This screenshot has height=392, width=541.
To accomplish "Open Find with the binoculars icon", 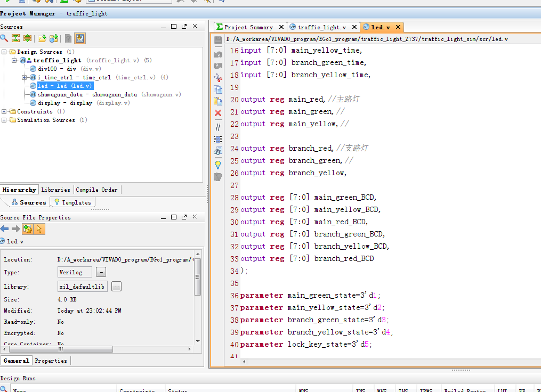I will (217, 151).
